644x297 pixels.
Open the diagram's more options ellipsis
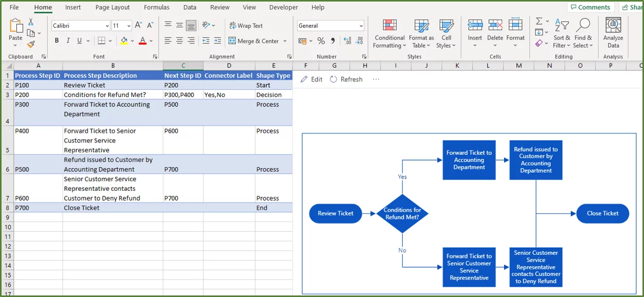pyautogui.click(x=376, y=79)
